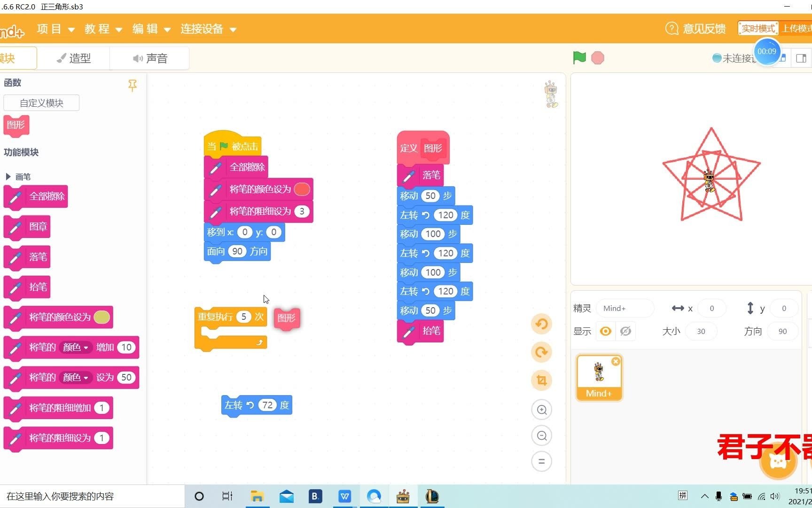Switch from 实时模式 to 上传模式
812x508 pixels.
pos(797,28)
